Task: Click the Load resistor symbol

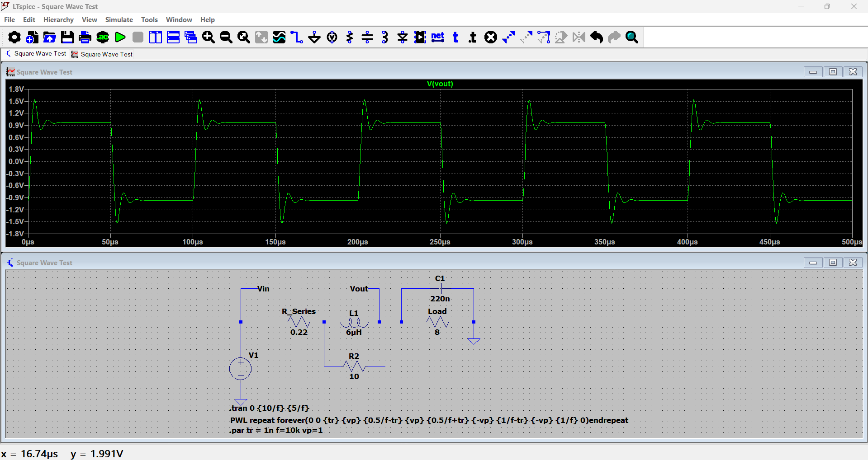Action: pos(437,322)
